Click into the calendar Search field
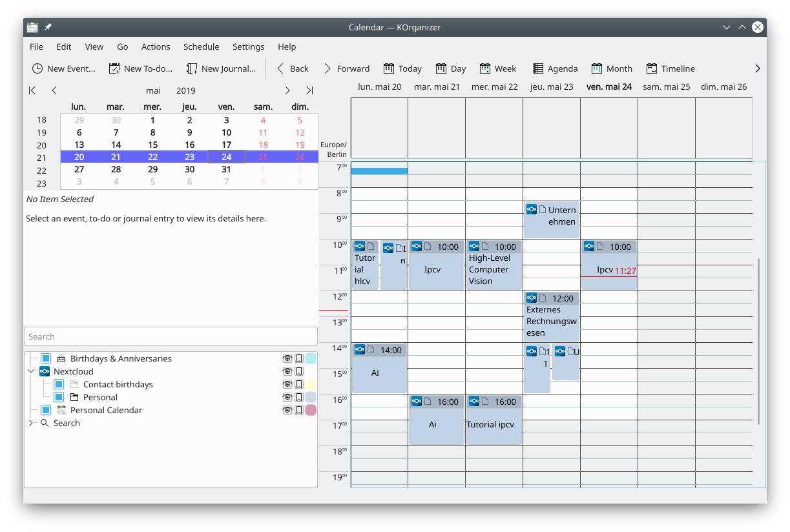The height and width of the screenshot is (532, 790). pyautogui.click(x=171, y=336)
